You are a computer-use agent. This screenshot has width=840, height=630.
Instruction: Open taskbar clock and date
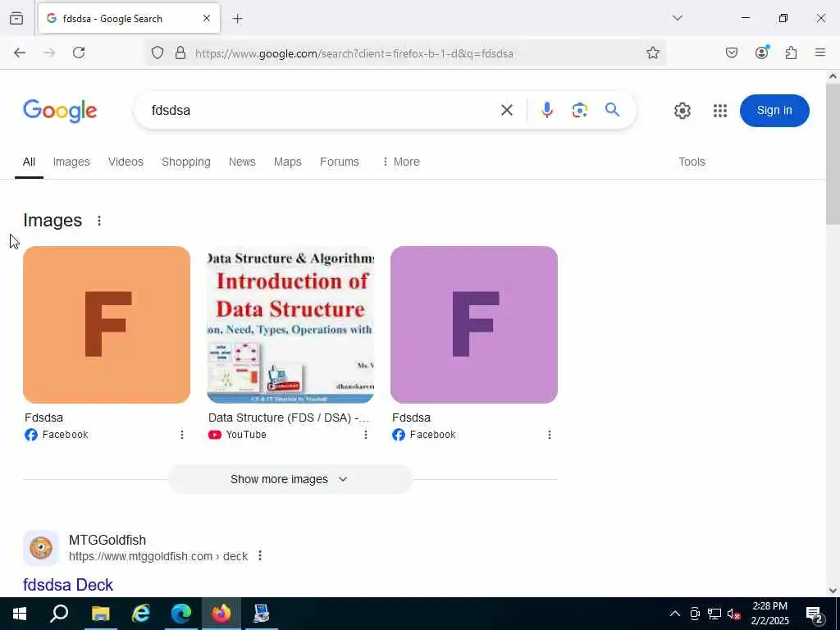click(769, 614)
